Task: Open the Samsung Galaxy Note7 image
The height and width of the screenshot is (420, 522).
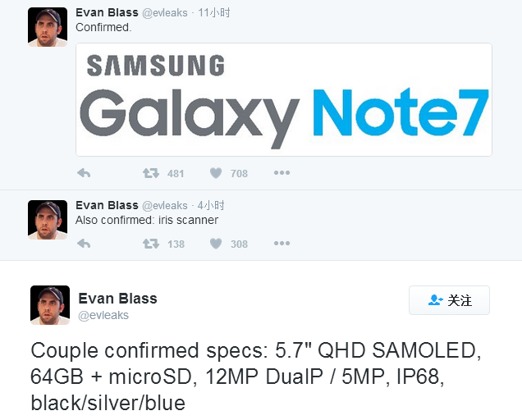Action: coord(284,99)
